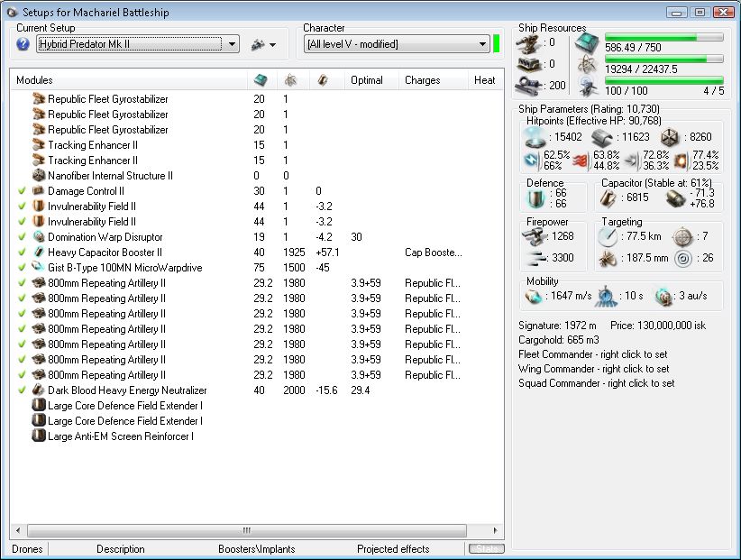This screenshot has width=741, height=560.
Task: Click the targeting range icon showing 77.5 km
Action: [608, 236]
